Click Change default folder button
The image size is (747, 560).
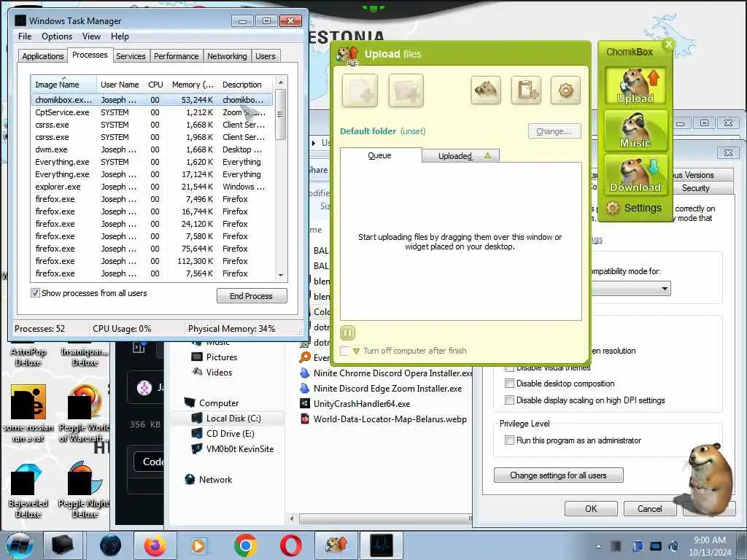[x=554, y=131]
